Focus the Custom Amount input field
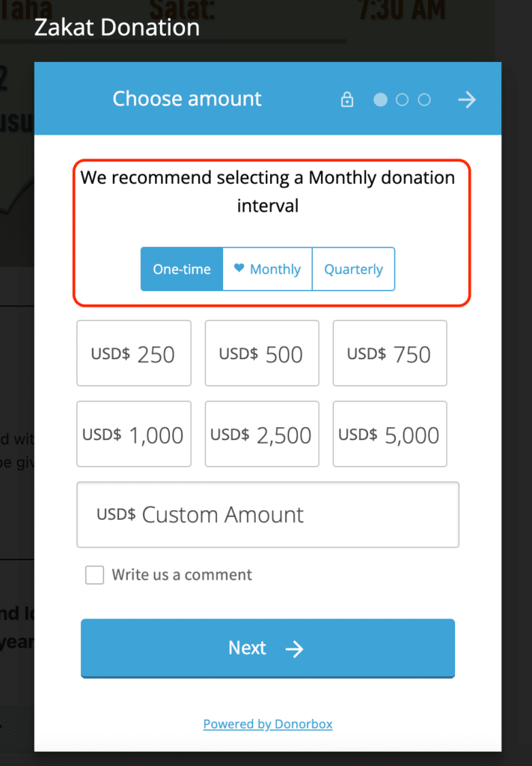The width and height of the screenshot is (532, 766). tap(268, 515)
